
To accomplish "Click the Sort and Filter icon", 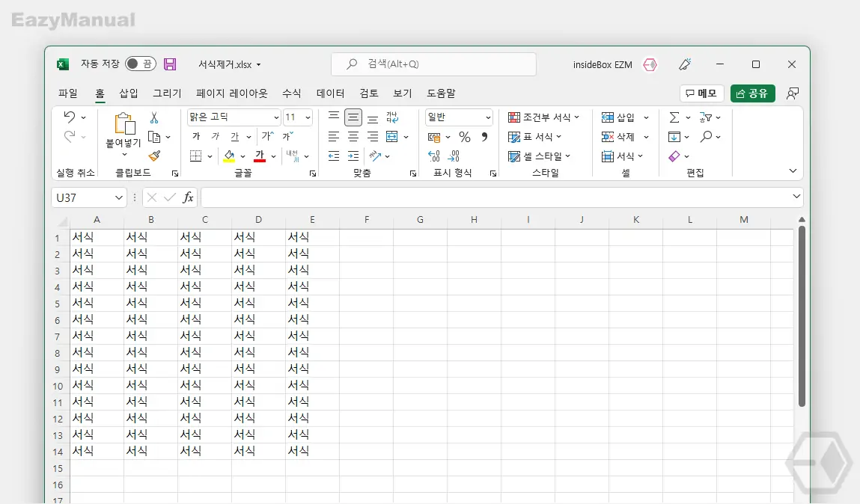I will pyautogui.click(x=706, y=117).
